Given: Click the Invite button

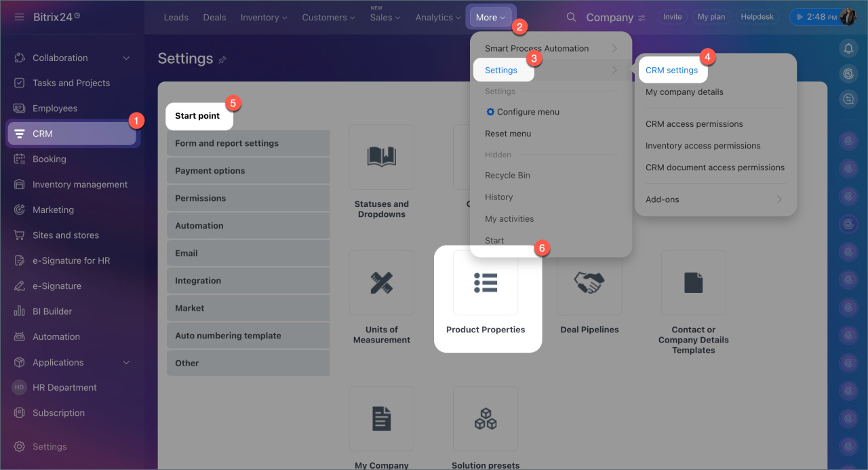Looking at the screenshot, I should tap(672, 17).
